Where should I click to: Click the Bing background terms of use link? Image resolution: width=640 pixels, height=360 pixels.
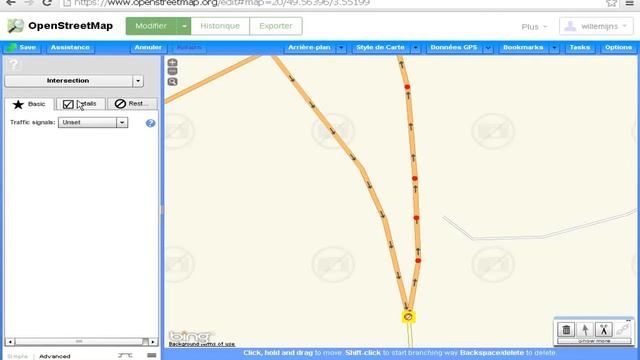[202, 344]
